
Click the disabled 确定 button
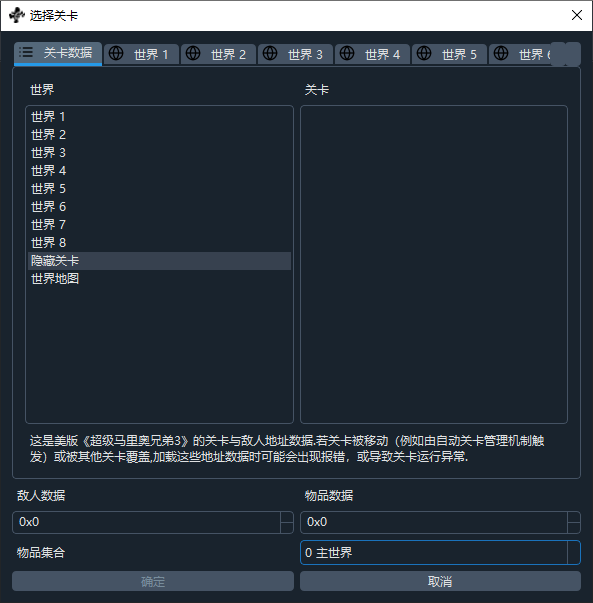coord(153,581)
